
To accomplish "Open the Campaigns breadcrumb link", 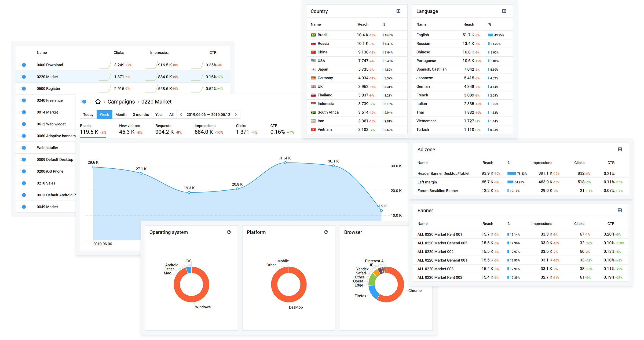I will [121, 102].
